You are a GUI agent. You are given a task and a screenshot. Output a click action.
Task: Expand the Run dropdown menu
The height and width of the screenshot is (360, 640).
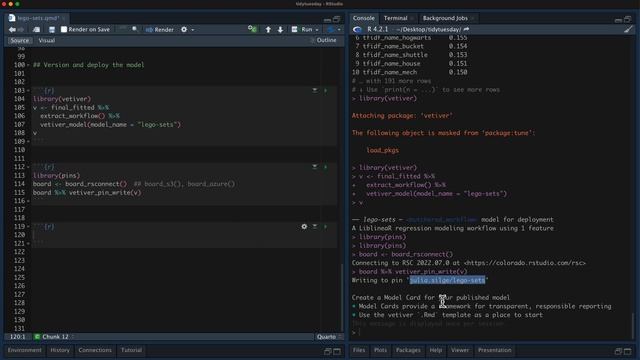click(x=317, y=30)
